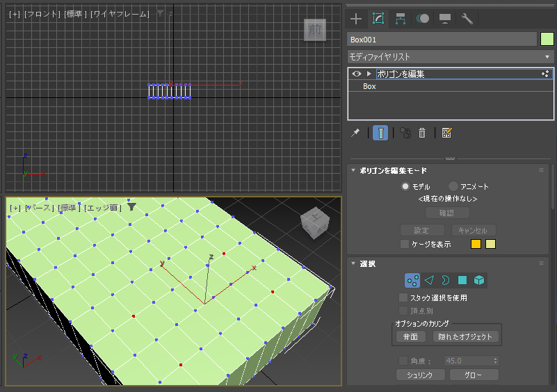
Task: Click the Pin Stack icon
Action: click(355, 133)
